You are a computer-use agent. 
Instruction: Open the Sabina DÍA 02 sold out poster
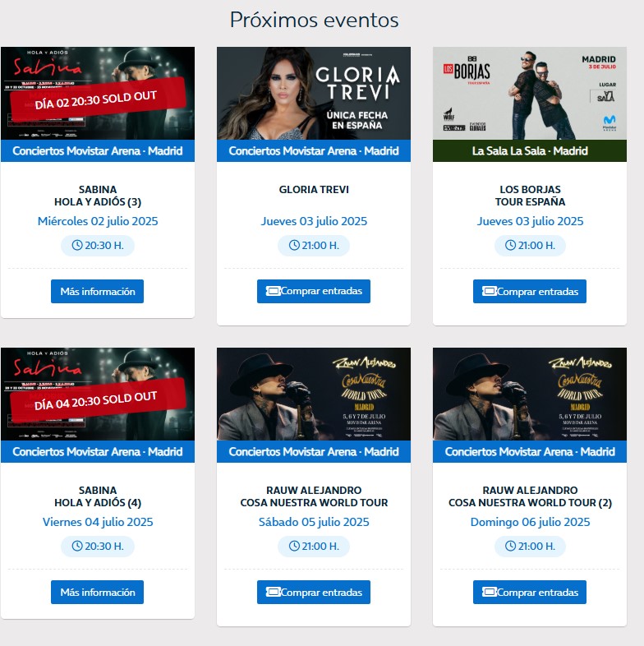pyautogui.click(x=98, y=93)
